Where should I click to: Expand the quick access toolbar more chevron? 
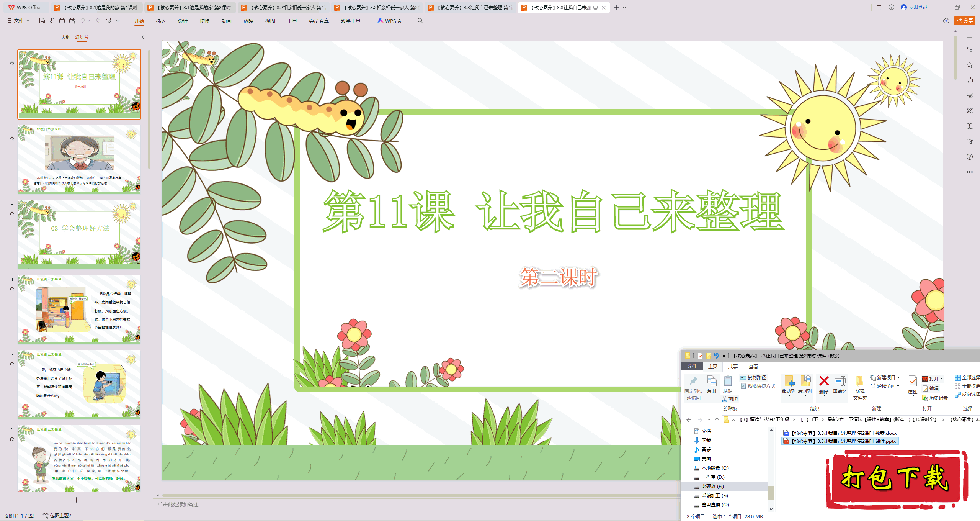pyautogui.click(x=118, y=21)
